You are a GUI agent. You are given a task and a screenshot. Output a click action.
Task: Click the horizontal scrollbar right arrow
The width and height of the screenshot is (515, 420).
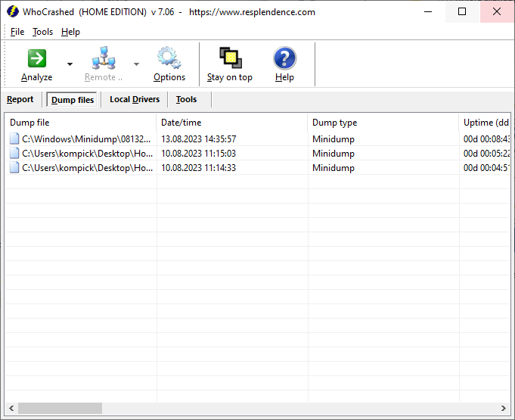coord(504,408)
